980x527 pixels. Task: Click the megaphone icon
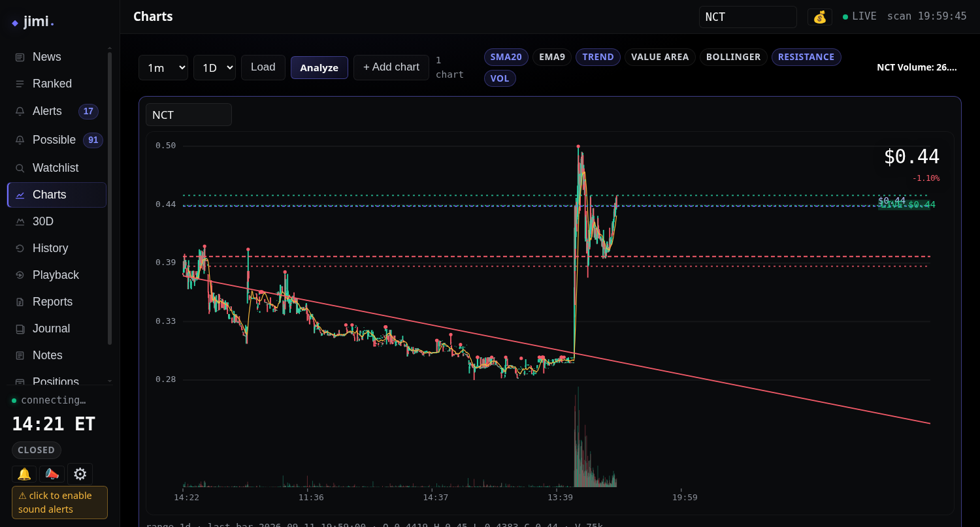[x=52, y=474]
